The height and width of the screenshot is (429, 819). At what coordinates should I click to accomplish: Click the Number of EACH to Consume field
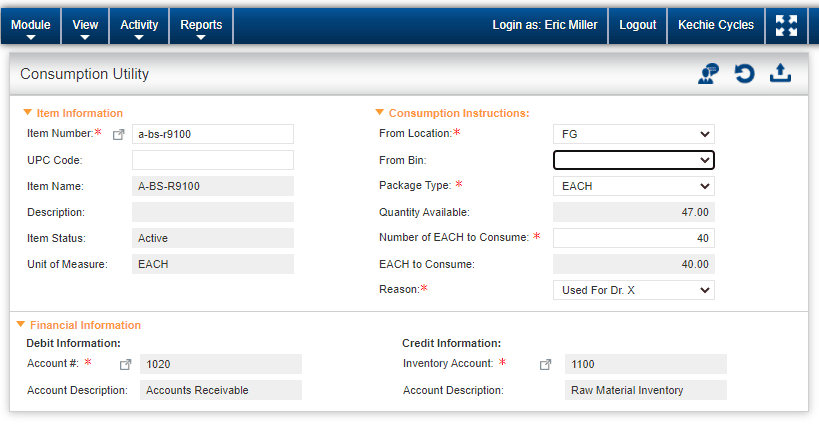[634, 238]
